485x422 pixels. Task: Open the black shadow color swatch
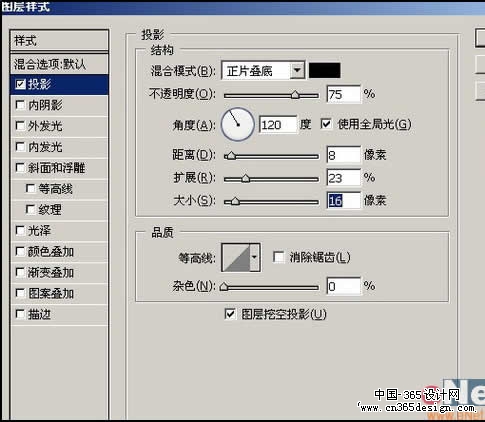(x=324, y=70)
